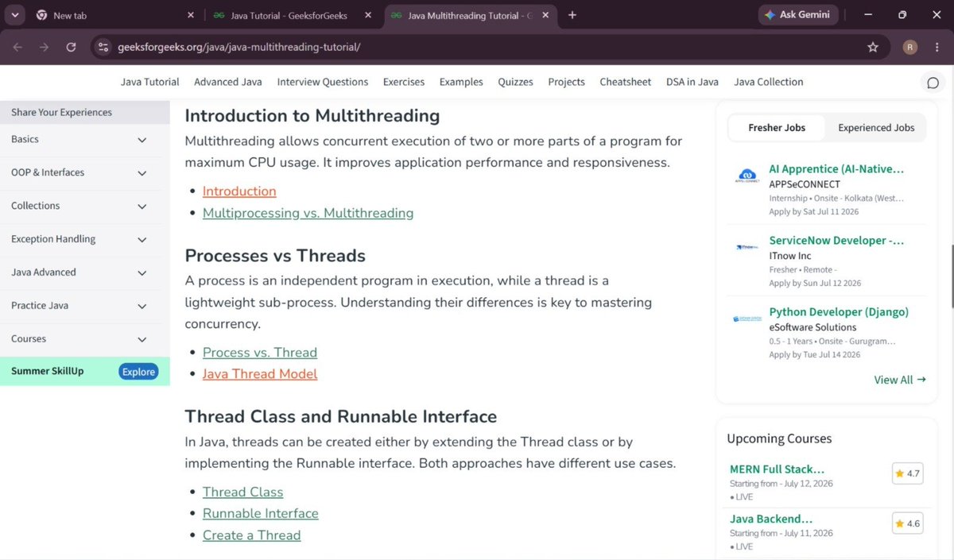Click the 4.6 star rating badge
Screen dimensions: 954x560
pos(907,523)
